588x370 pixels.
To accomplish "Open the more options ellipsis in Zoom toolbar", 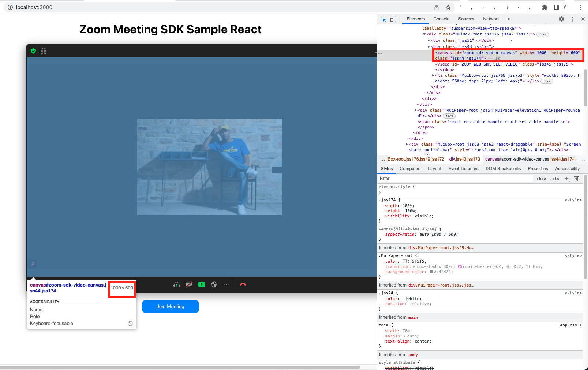I will (226, 284).
